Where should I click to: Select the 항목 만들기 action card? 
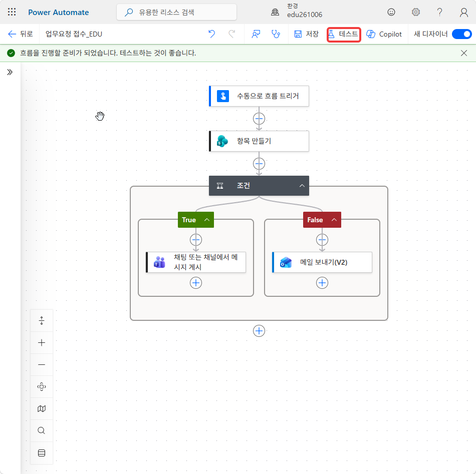coord(259,141)
